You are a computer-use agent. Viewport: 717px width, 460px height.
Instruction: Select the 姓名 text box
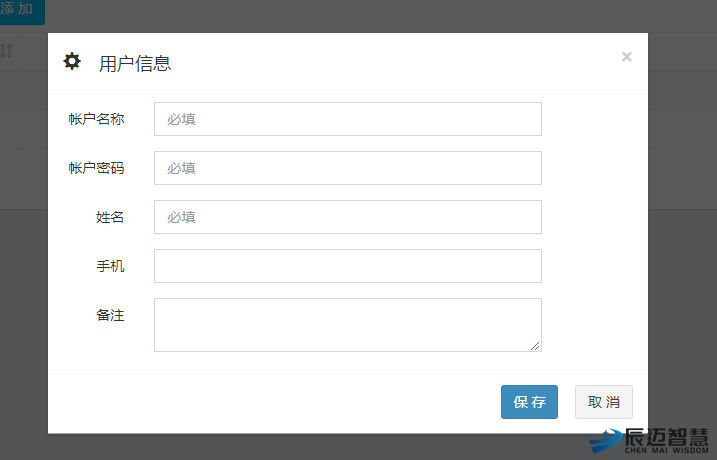pyautogui.click(x=347, y=217)
